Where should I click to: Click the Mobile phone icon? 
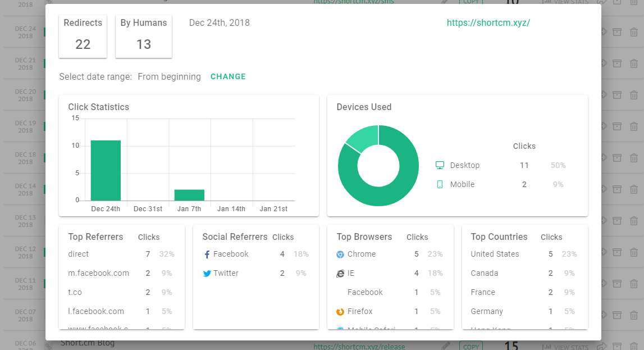pyautogui.click(x=440, y=184)
